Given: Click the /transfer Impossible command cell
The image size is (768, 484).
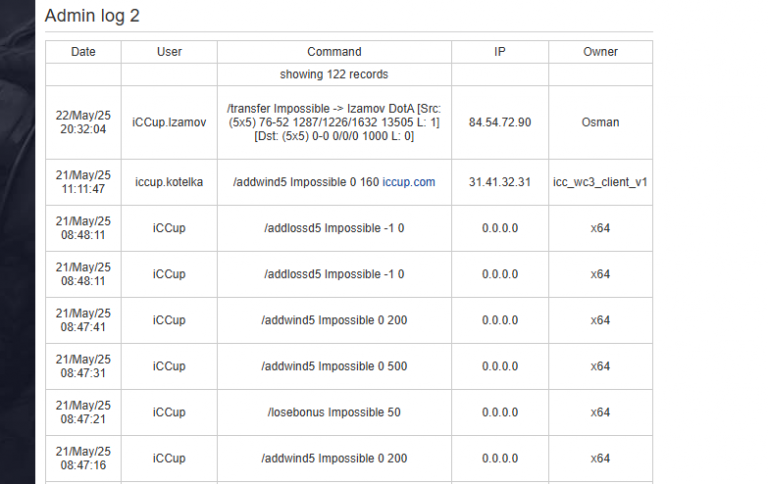Looking at the screenshot, I should tap(334, 122).
